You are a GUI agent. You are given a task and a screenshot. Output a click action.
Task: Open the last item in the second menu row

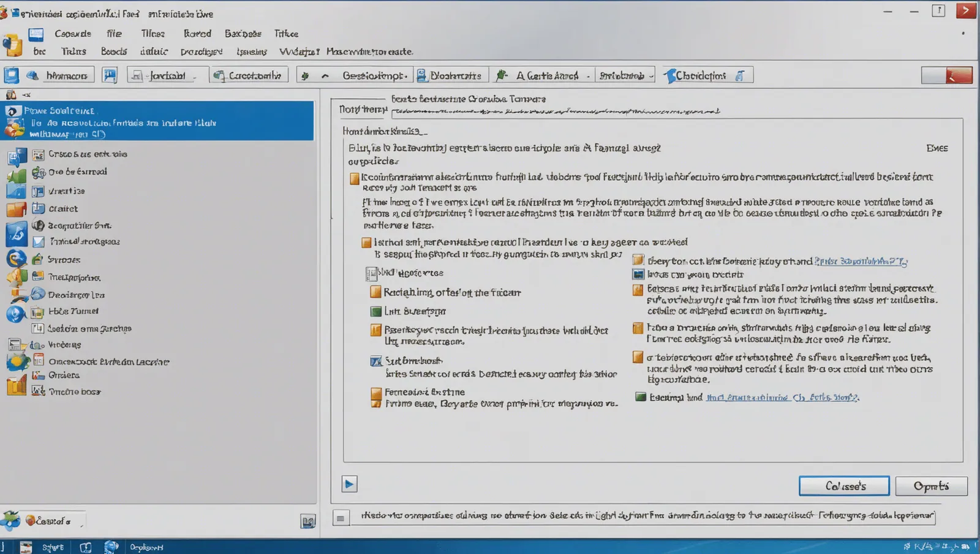pyautogui.click(x=370, y=51)
